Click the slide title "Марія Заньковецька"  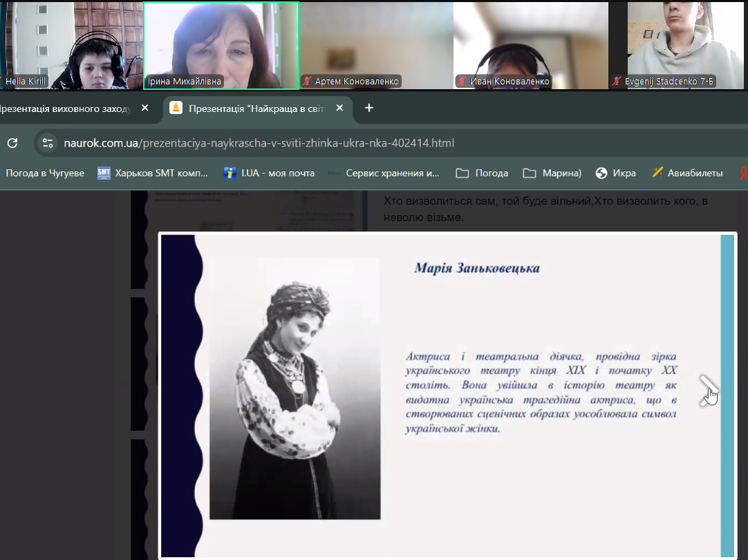click(x=477, y=268)
